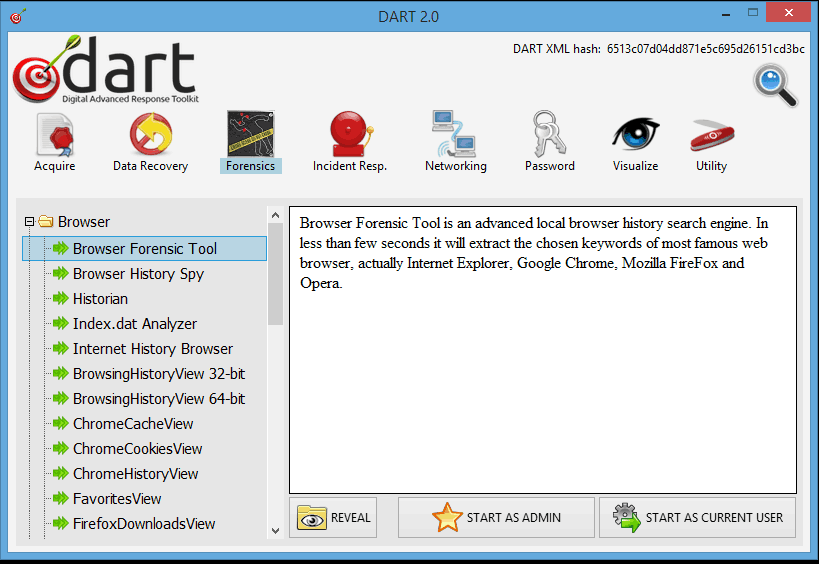Click green arrow beside Browser History Spy
This screenshot has width=819, height=564.
click(x=61, y=273)
